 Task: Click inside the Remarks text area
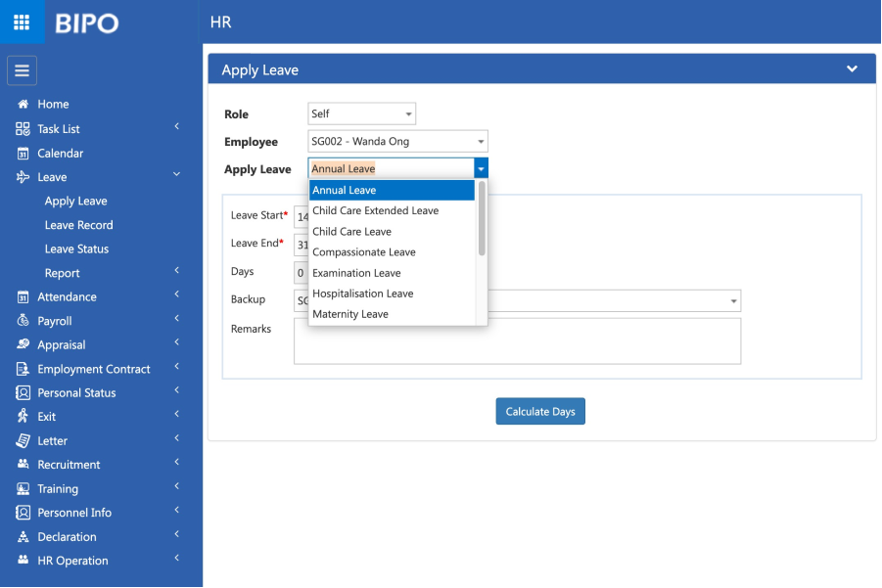click(x=517, y=341)
